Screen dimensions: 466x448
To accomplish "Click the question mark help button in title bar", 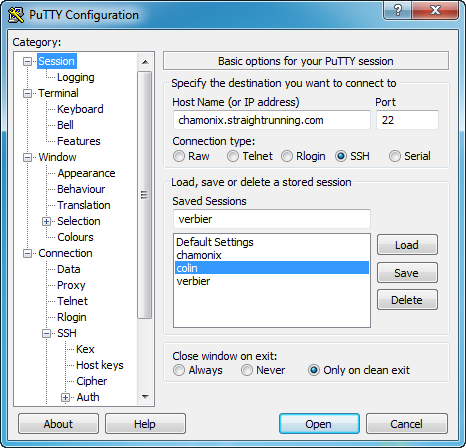I will click(397, 10).
